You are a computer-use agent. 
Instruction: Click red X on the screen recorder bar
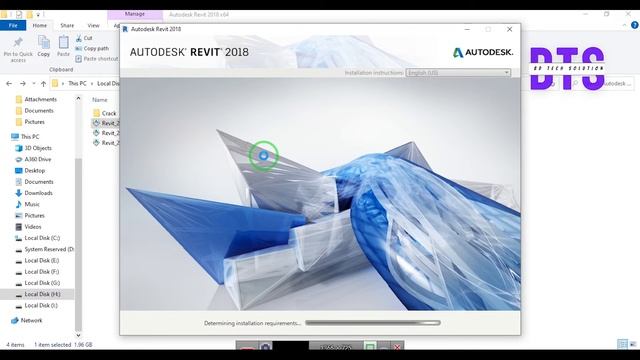(x=397, y=347)
